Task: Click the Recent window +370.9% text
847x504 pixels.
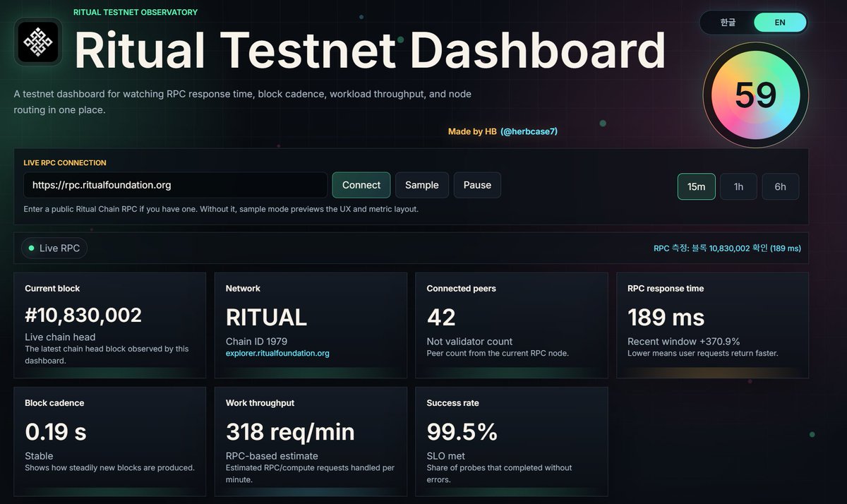Action: coord(683,341)
